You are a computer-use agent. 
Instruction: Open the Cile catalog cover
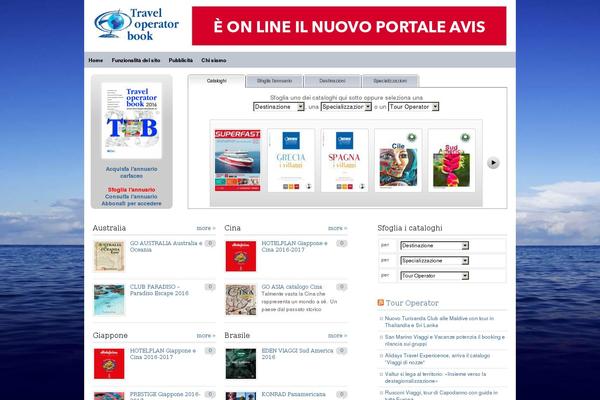tap(398, 160)
